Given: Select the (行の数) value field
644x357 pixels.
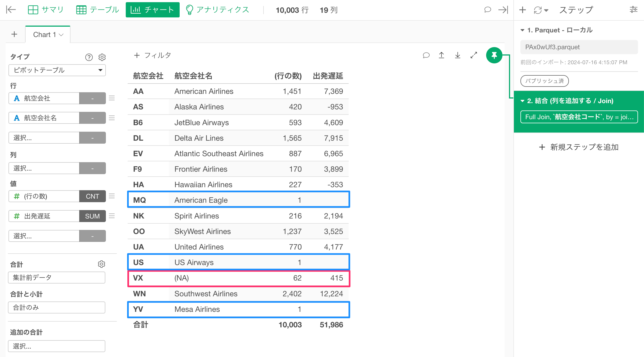Looking at the screenshot, I should pyautogui.click(x=44, y=196).
